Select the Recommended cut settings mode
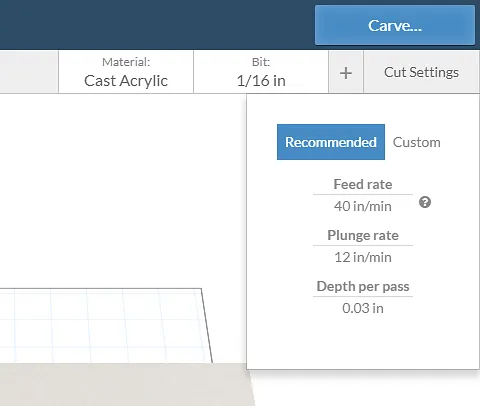Screen dimensions: 480x406 [x=331, y=142]
